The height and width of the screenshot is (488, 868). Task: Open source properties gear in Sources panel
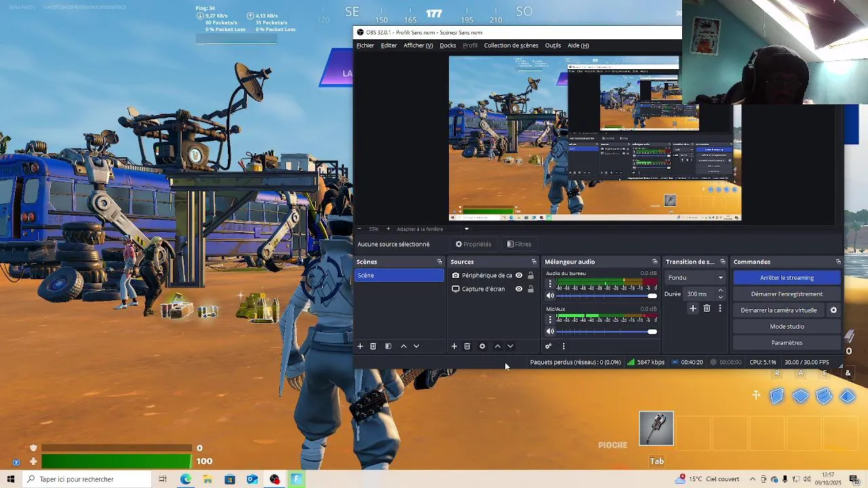(x=482, y=346)
